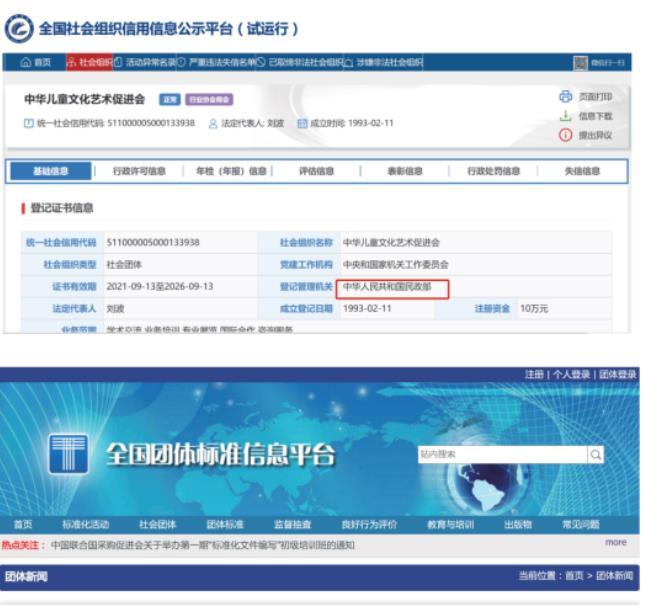Click 首页 in the 当前位置 breadcrumb
This screenshot has height=610, width=645.
pyautogui.click(x=574, y=576)
